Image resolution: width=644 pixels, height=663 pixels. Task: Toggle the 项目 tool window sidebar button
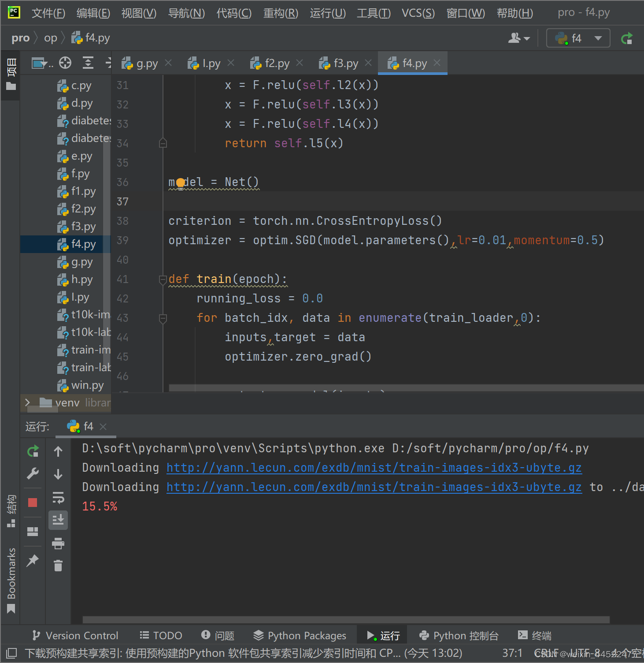click(x=11, y=74)
